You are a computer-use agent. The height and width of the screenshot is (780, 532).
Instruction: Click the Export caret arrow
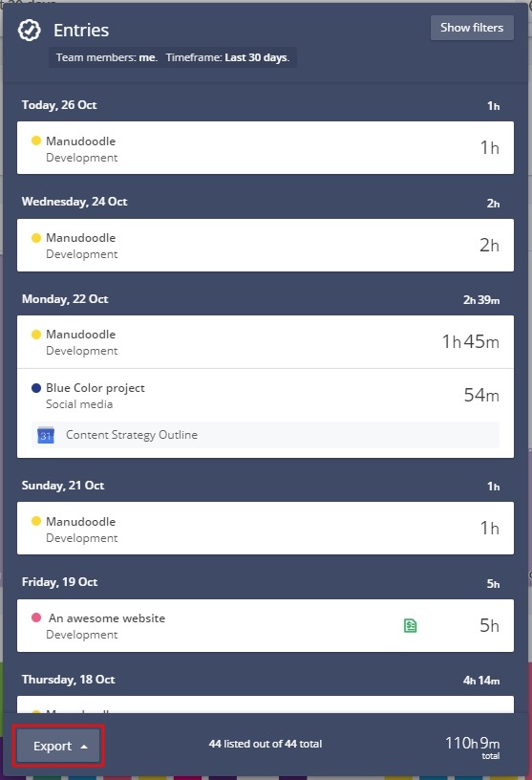(x=84, y=747)
